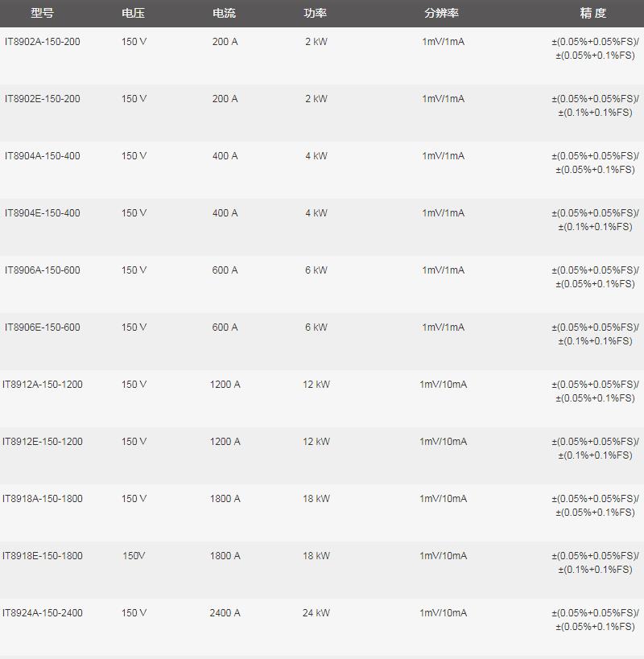
Task: Click the 精度 column header
Action: click(x=593, y=13)
